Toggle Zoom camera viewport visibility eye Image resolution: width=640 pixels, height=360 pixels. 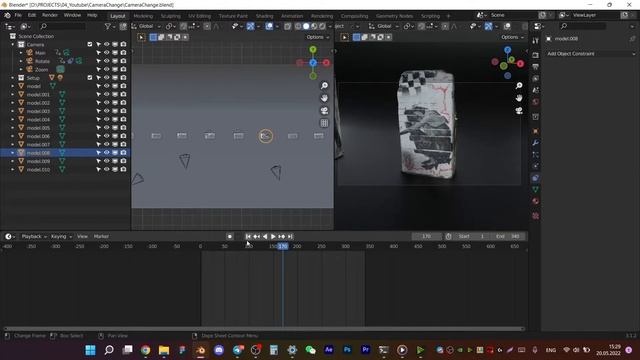click(x=107, y=69)
